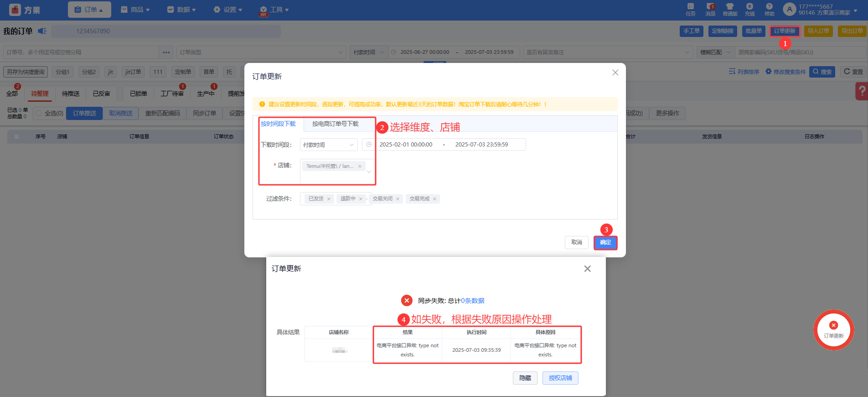The width and height of the screenshot is (868, 397).
Task: Click the 导出订单 export button
Action: pyautogui.click(x=852, y=31)
